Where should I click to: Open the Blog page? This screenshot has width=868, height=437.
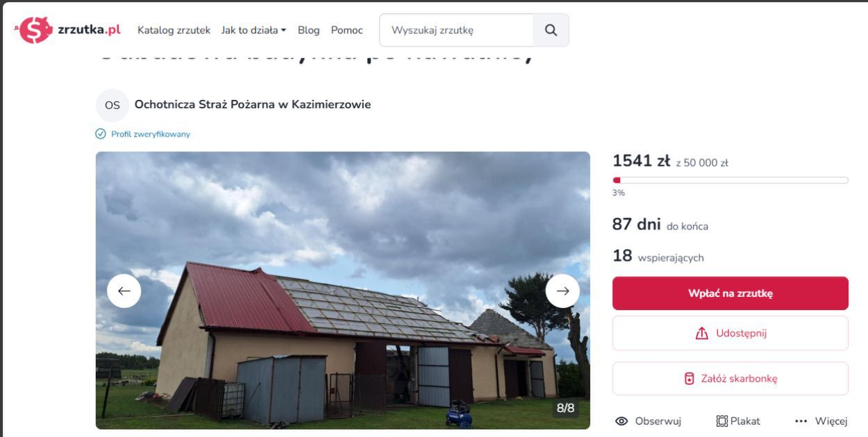point(308,30)
